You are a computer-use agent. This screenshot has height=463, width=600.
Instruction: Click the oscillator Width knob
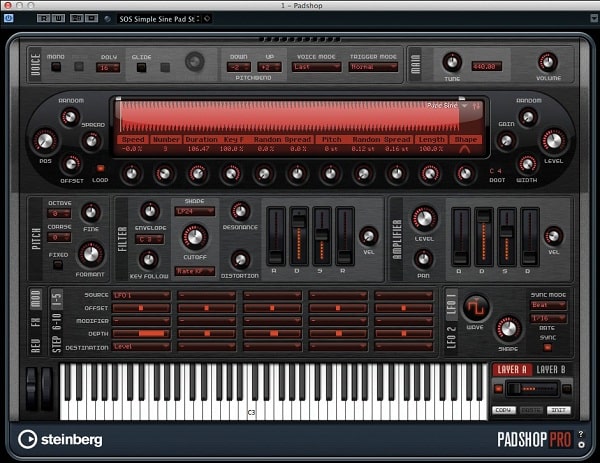(527, 164)
